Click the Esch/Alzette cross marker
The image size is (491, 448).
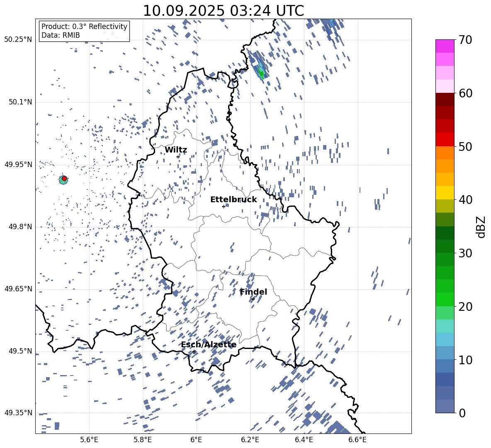[x=194, y=351]
